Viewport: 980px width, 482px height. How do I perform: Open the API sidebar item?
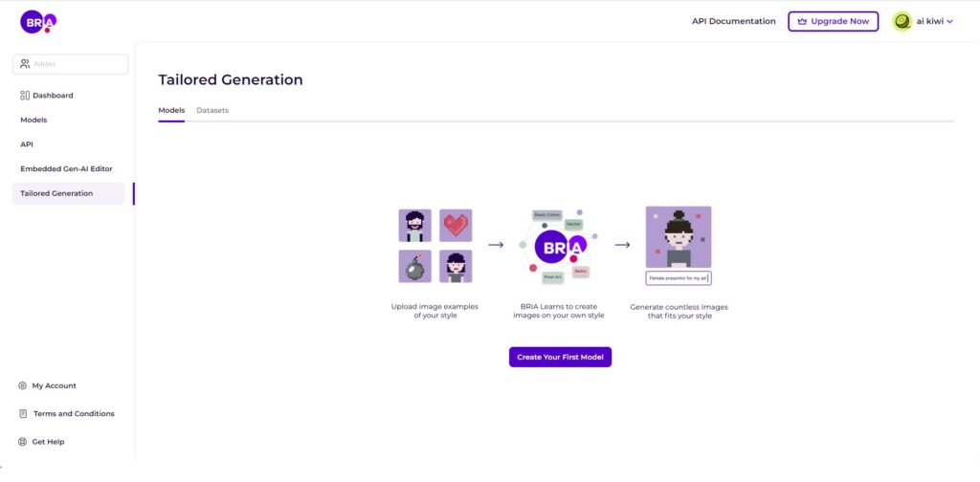click(x=27, y=144)
